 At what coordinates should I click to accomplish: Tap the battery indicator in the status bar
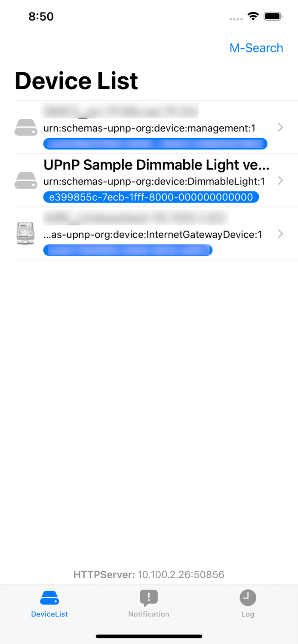point(273,16)
